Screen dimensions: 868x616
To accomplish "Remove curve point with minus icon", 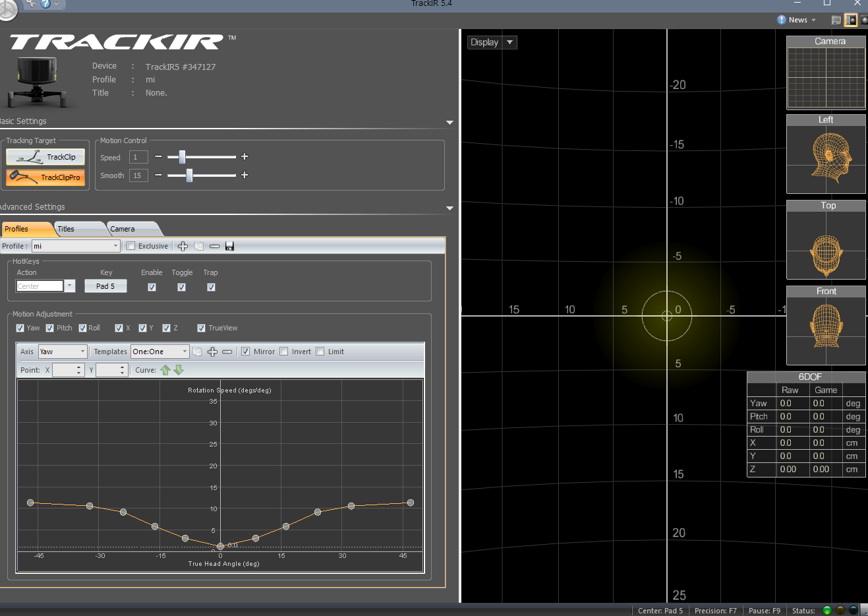I will click(x=227, y=352).
